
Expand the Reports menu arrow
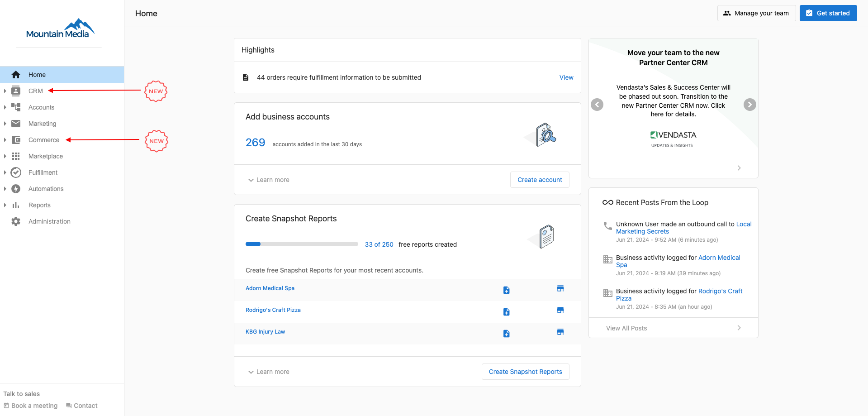click(x=5, y=205)
